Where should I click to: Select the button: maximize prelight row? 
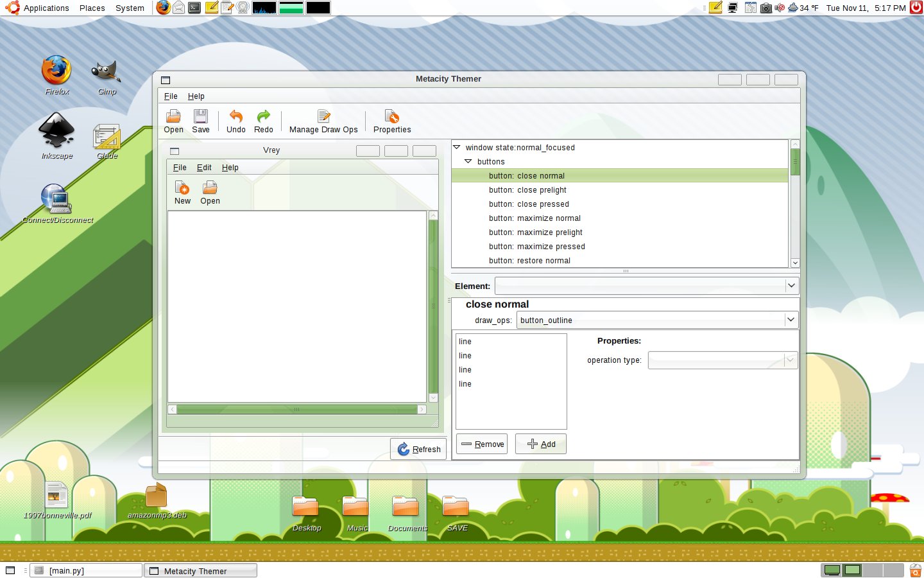(620, 232)
